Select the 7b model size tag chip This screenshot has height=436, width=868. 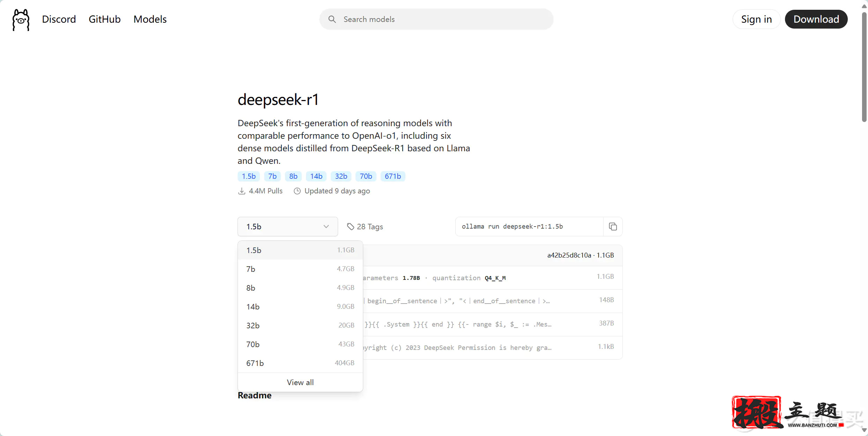point(272,176)
